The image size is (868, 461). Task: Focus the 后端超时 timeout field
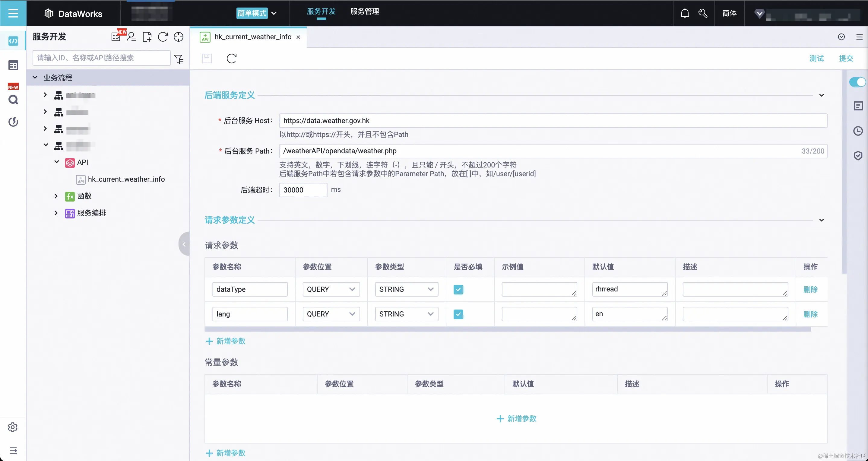303,190
